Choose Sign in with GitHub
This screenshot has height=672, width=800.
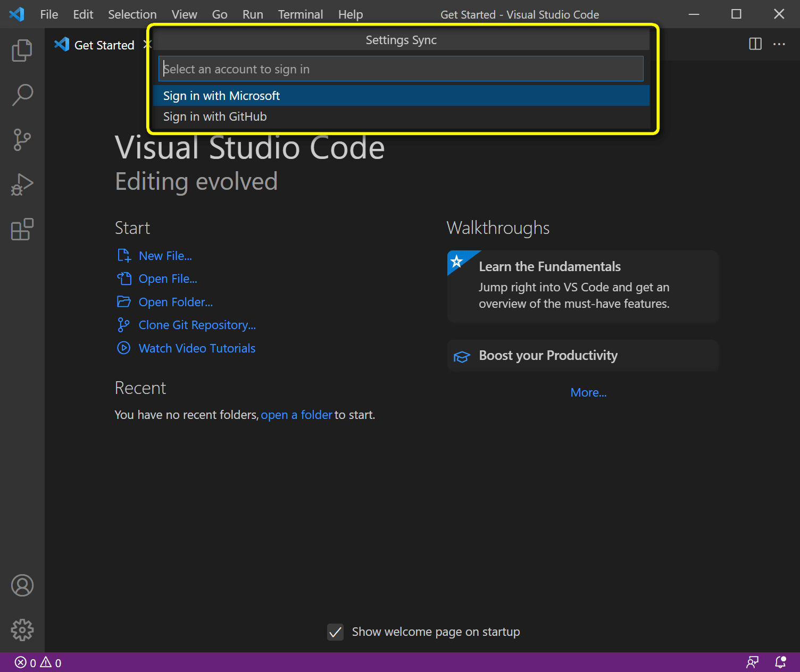[401, 116]
